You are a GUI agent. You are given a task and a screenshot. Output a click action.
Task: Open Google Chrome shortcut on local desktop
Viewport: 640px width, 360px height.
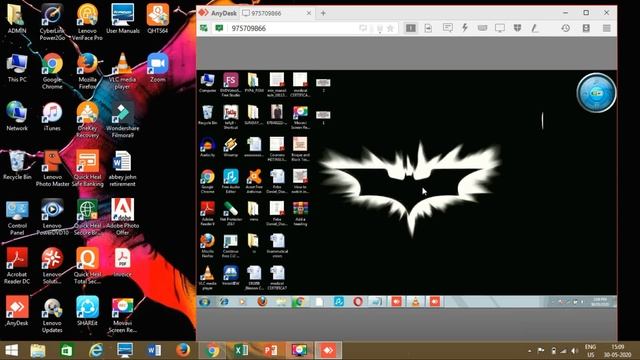[52, 71]
